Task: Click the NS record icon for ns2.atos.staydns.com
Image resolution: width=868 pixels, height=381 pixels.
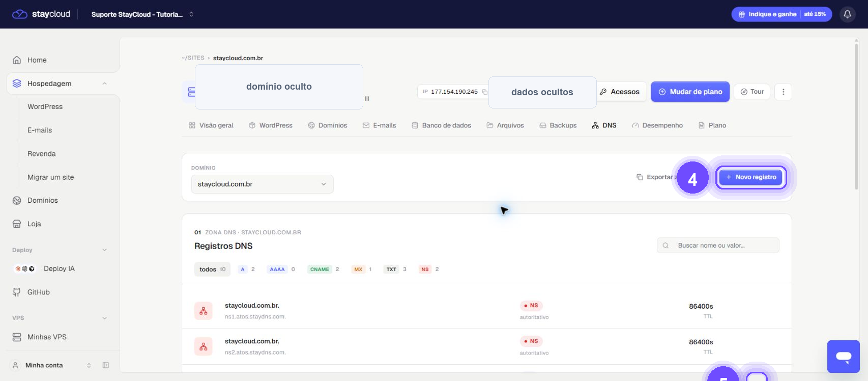Action: point(204,346)
